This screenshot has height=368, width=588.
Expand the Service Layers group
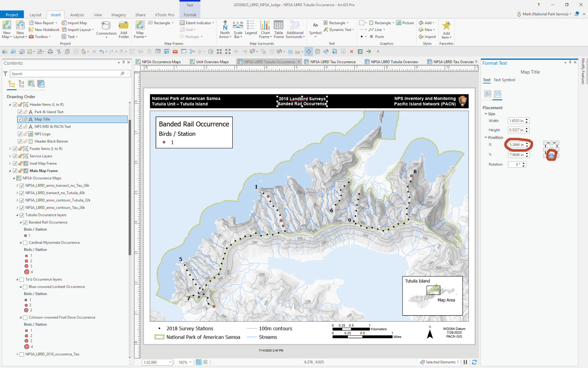click(x=10, y=156)
